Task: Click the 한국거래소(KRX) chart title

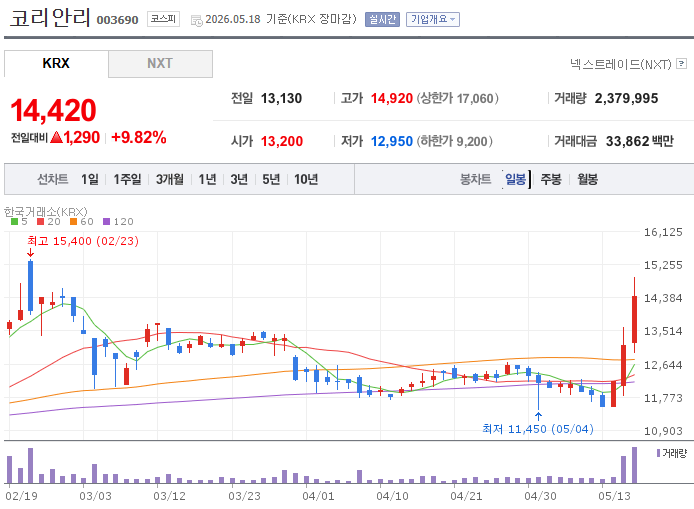Action: (46, 212)
